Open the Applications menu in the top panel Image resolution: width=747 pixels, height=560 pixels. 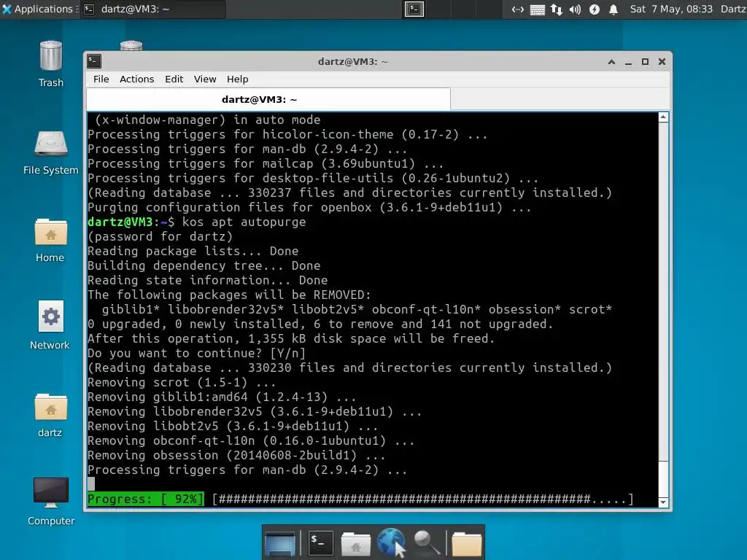pyautogui.click(x=39, y=9)
